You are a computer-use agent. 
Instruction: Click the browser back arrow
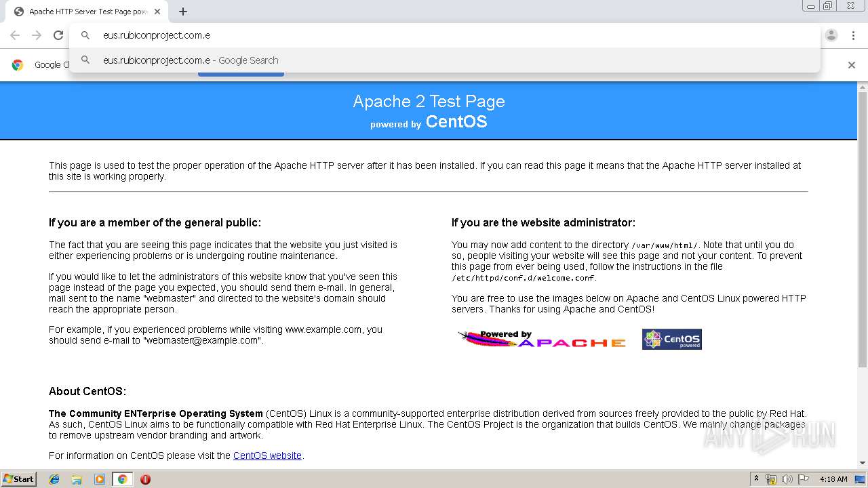point(15,35)
